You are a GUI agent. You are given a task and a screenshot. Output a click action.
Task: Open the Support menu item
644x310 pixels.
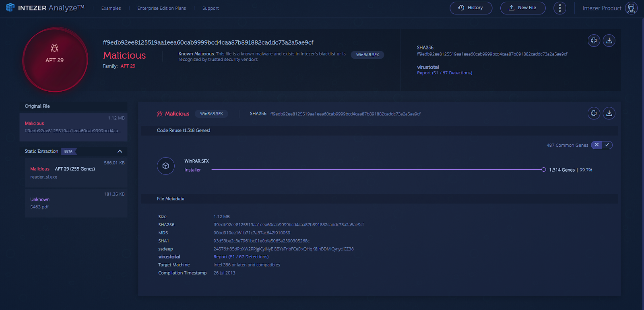211,8
